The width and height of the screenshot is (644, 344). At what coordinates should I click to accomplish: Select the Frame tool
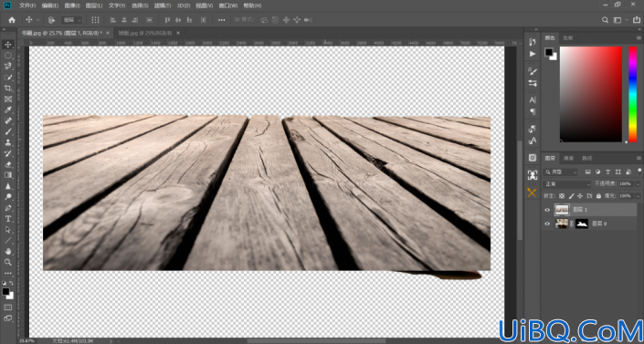(8, 99)
